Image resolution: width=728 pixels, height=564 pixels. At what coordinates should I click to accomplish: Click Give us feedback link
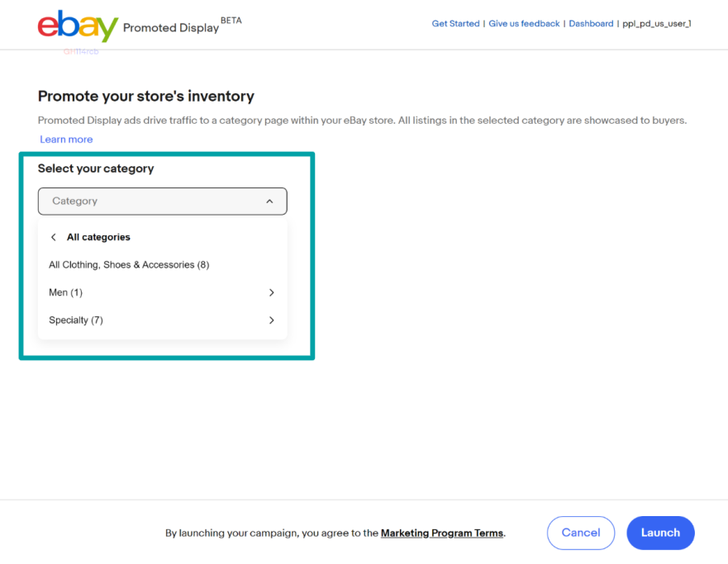[x=524, y=24]
